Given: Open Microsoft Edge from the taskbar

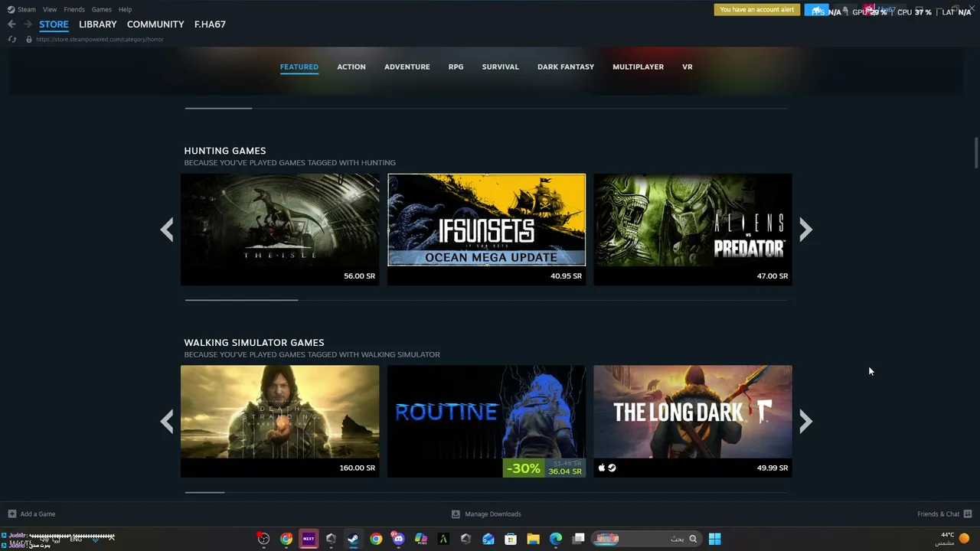Looking at the screenshot, I should tap(556, 539).
